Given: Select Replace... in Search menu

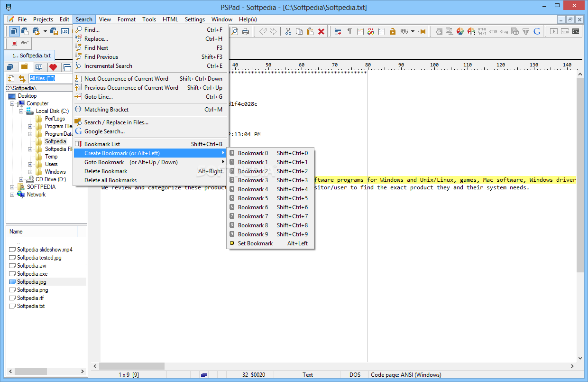Looking at the screenshot, I should [151, 39].
